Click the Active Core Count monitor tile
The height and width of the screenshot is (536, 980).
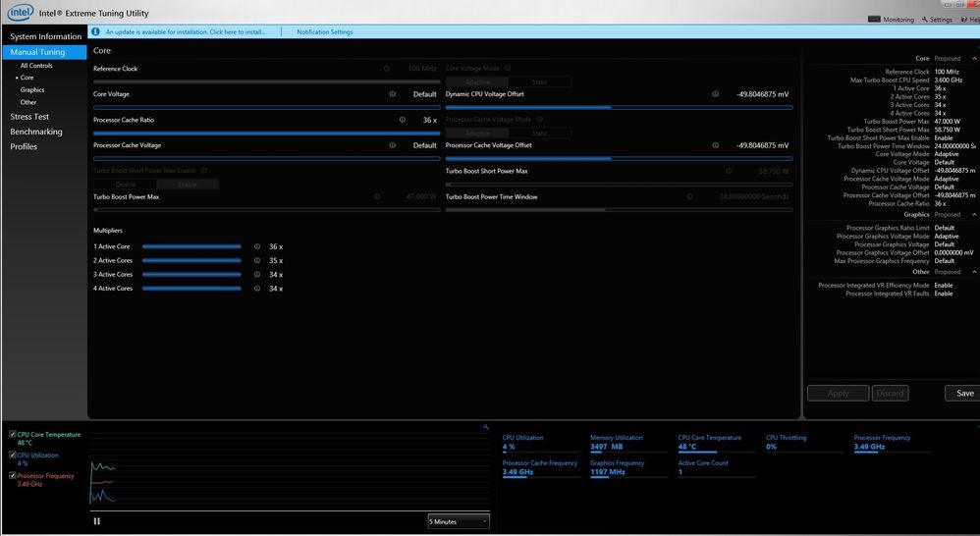(717, 468)
